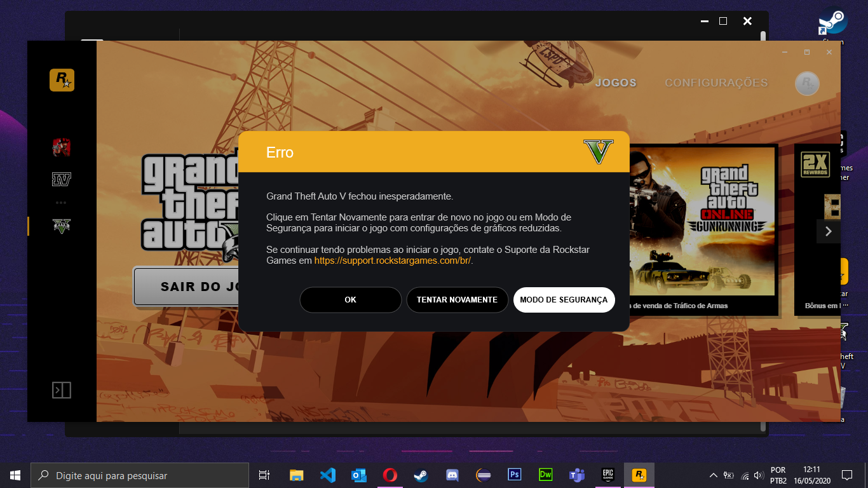Open the support.rockstargames.com link
The image size is (868, 488).
(x=393, y=261)
